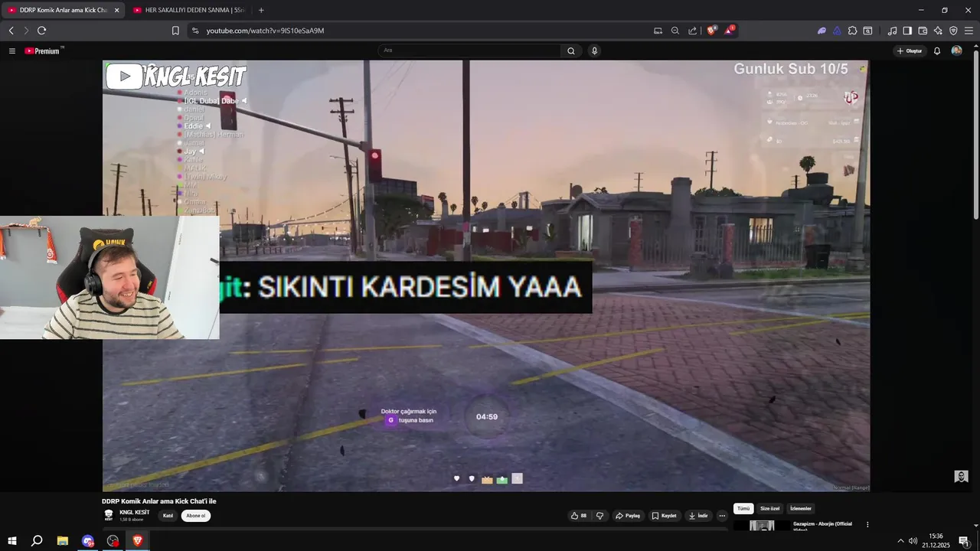Click the Oluştur create button

(x=910, y=51)
